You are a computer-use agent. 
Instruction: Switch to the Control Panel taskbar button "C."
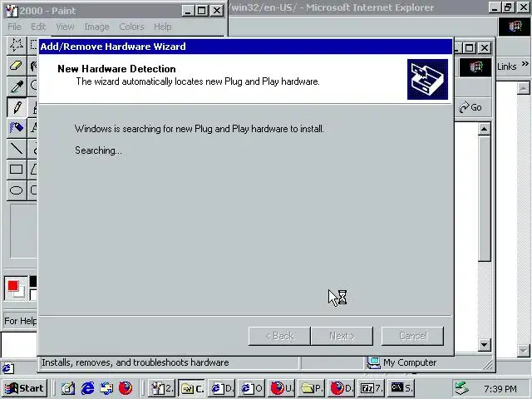pyautogui.click(x=191, y=388)
